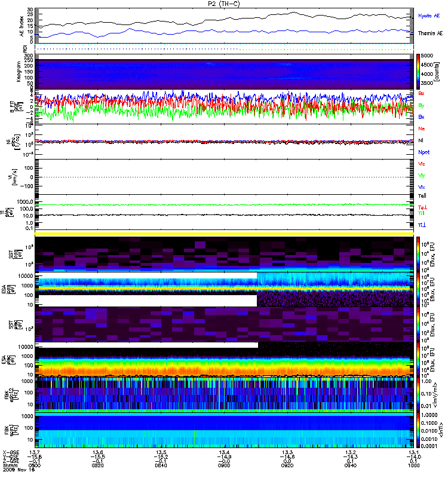The height and width of the screenshot is (478, 448).
Task: Click the red Te⊥ temperature legend label
Action: click(x=422, y=207)
